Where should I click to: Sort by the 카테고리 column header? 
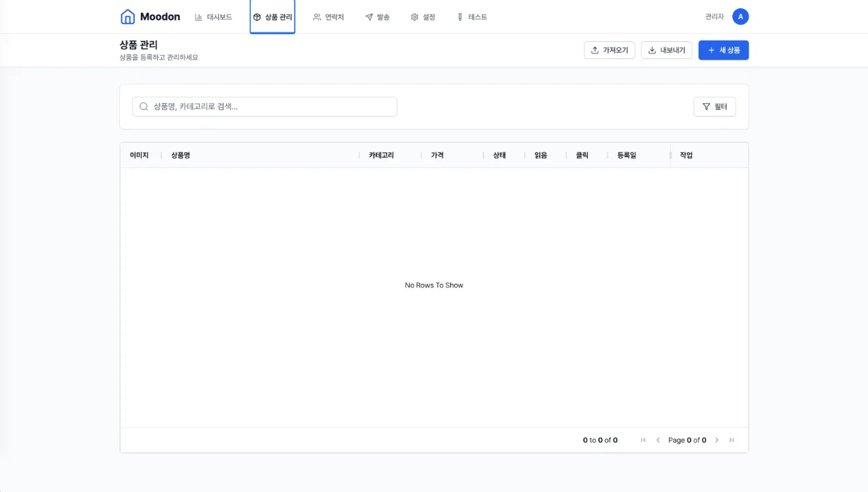point(381,155)
